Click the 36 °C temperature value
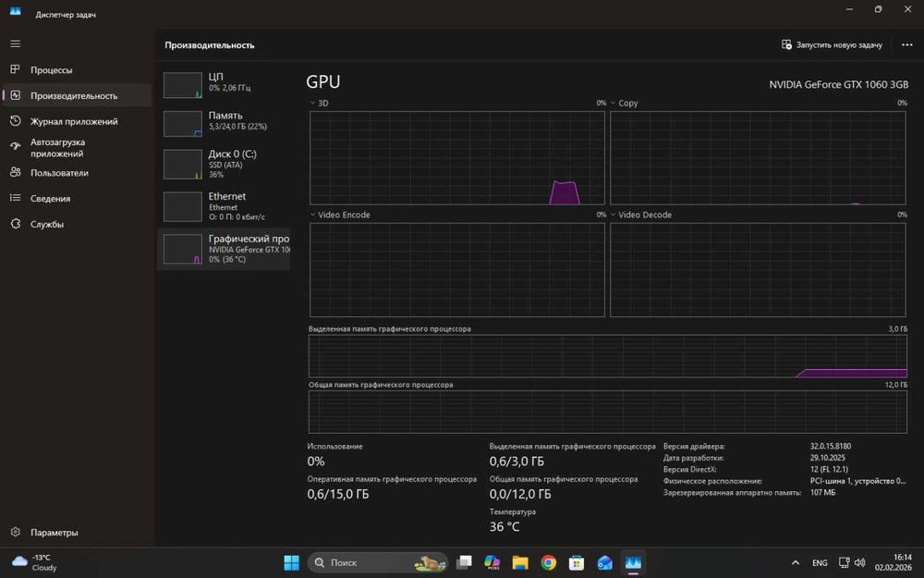924x578 pixels. (x=505, y=527)
